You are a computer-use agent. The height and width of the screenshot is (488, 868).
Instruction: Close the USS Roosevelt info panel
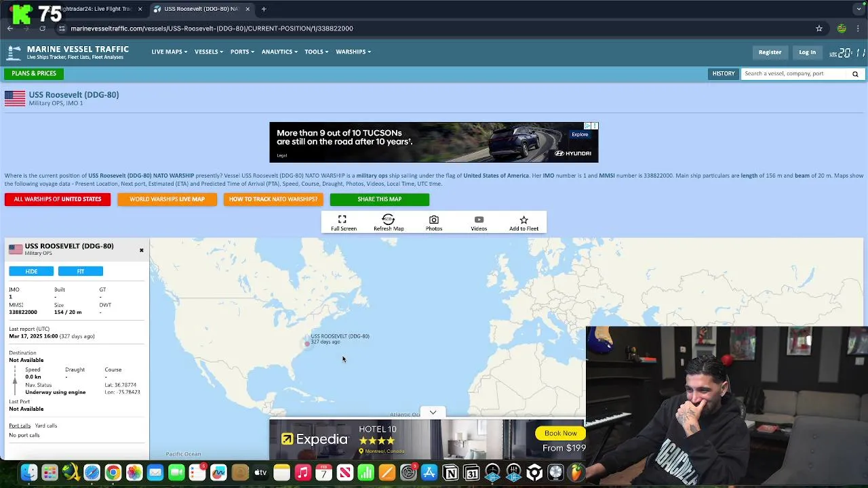tap(142, 250)
